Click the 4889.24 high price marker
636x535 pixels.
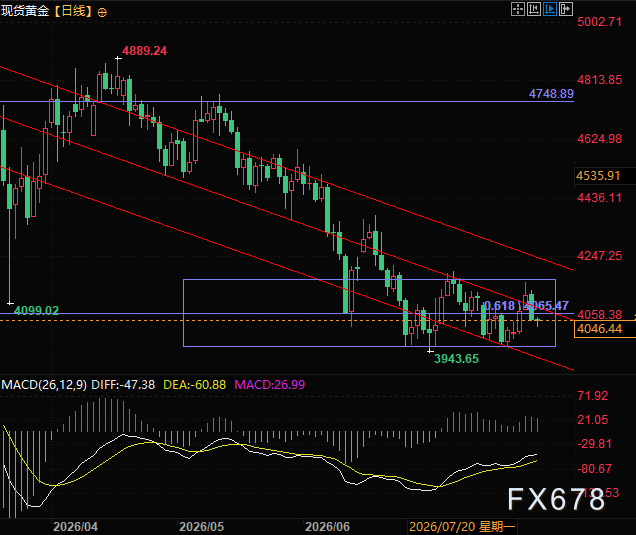tap(144, 51)
